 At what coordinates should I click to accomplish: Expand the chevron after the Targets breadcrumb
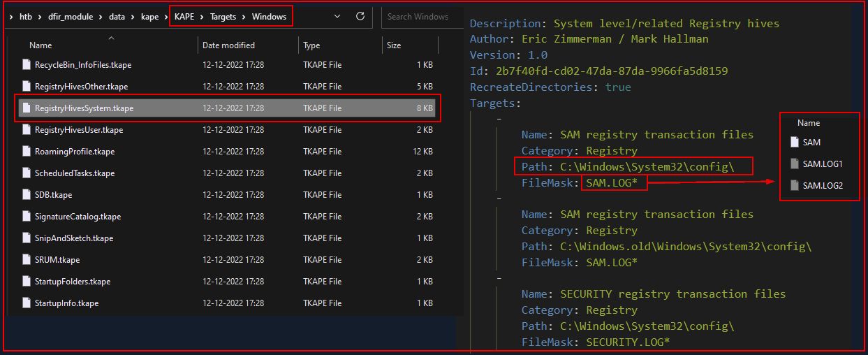pyautogui.click(x=244, y=17)
